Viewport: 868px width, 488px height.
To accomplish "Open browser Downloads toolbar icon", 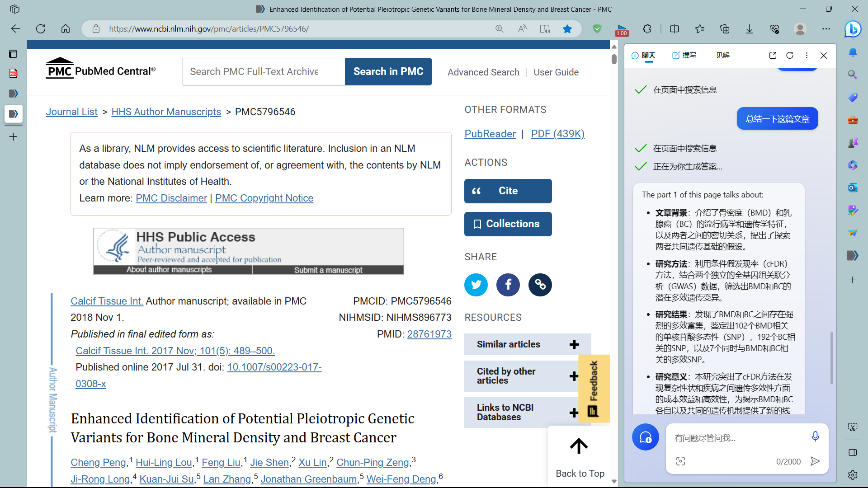I will point(750,29).
